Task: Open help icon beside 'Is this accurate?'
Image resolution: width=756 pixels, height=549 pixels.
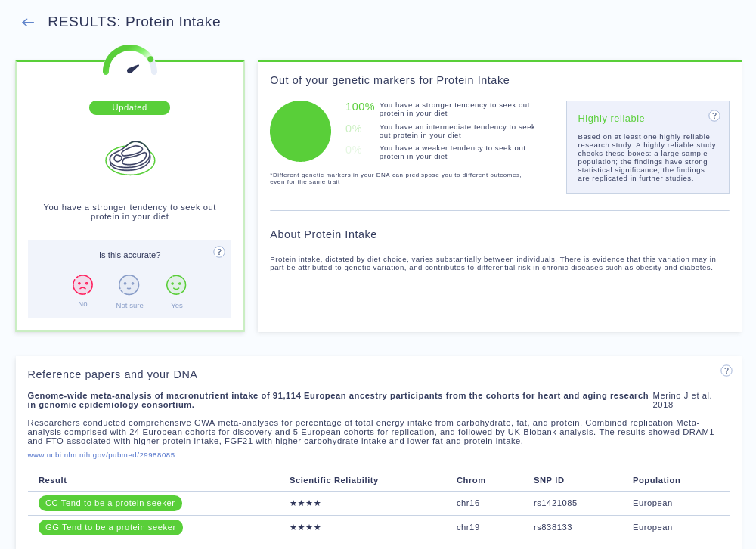Action: click(219, 252)
